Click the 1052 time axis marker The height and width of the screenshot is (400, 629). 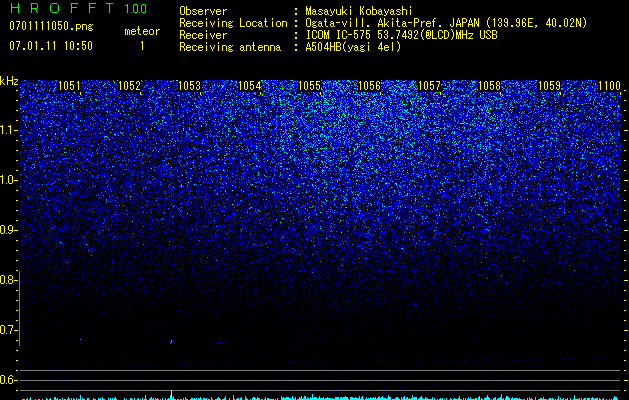click(130, 86)
